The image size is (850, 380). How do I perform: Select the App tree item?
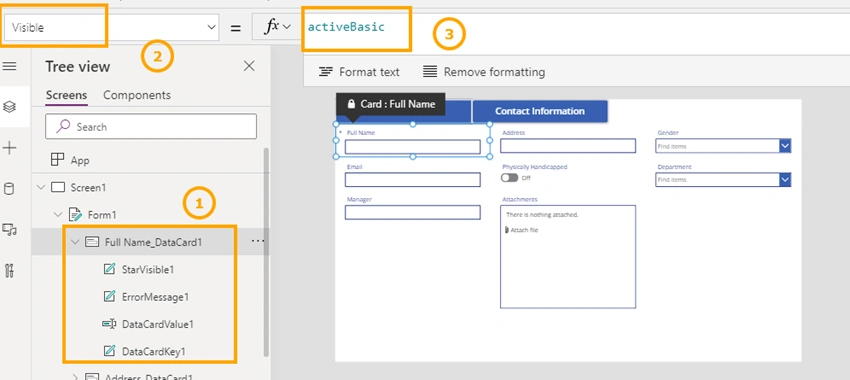pos(80,160)
